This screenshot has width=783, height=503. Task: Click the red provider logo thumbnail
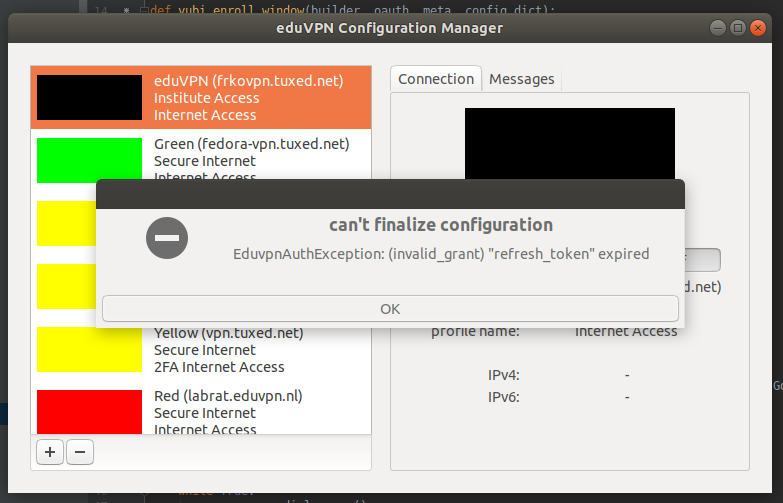89,412
